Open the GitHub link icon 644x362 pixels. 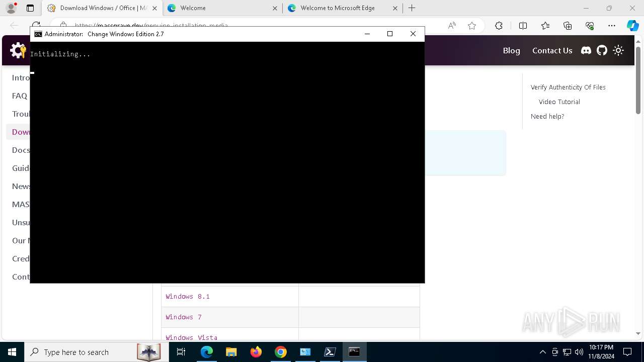click(x=602, y=50)
